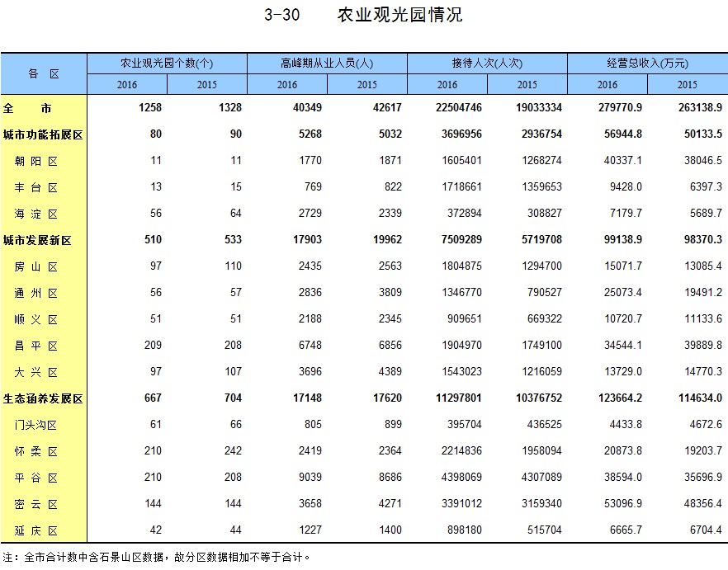Click 城市发展新区 revenue value 99138.9
Image resolution: width=728 pixels, height=570 pixels.
click(622, 240)
